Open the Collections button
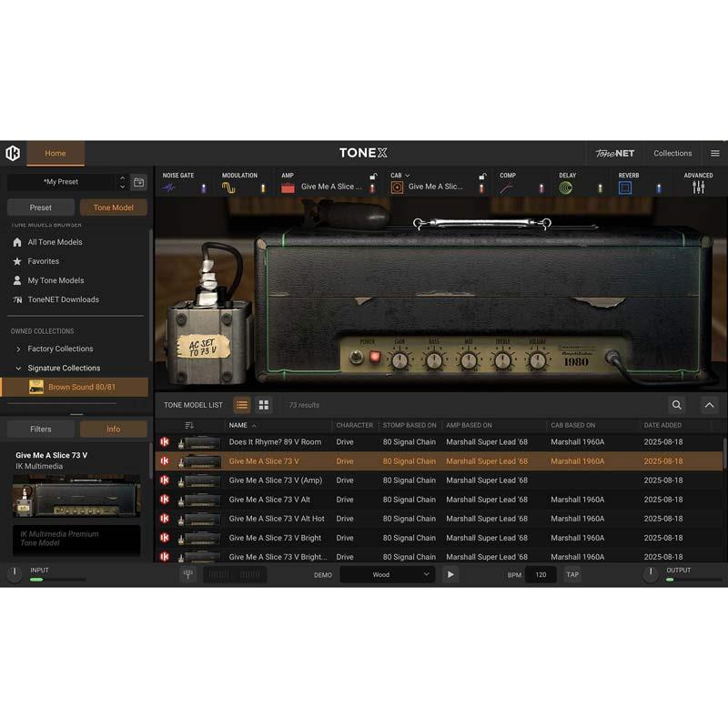Screen dimensions: 728x728 672,153
